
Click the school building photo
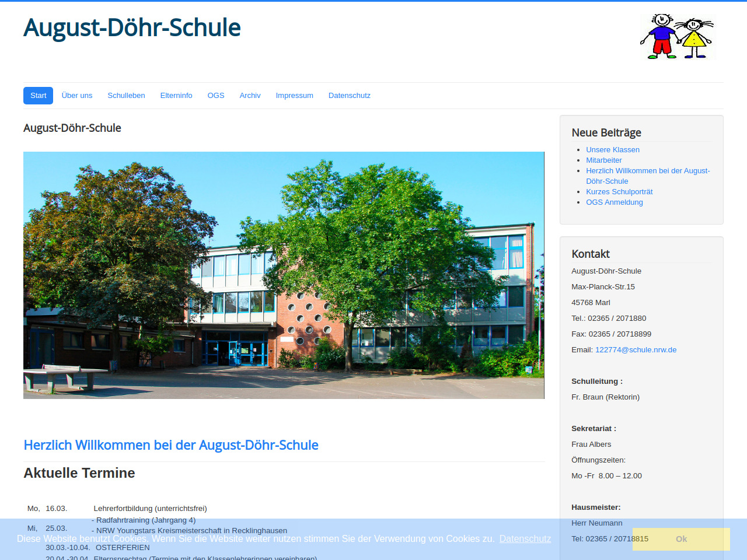284,275
